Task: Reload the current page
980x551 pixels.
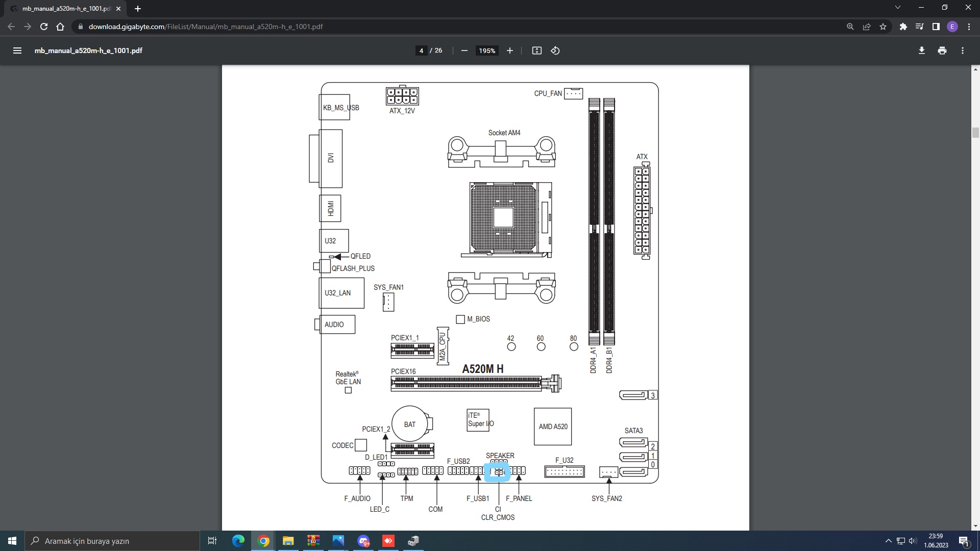Action: click(x=44, y=27)
